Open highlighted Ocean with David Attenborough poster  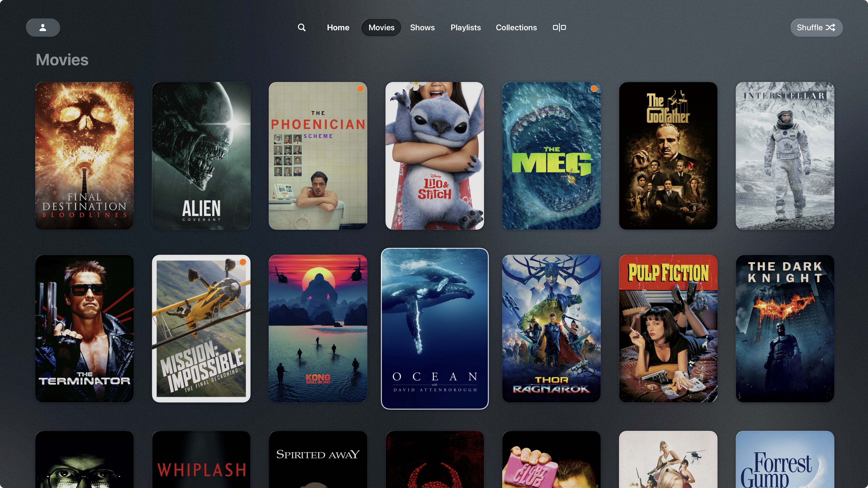435,328
